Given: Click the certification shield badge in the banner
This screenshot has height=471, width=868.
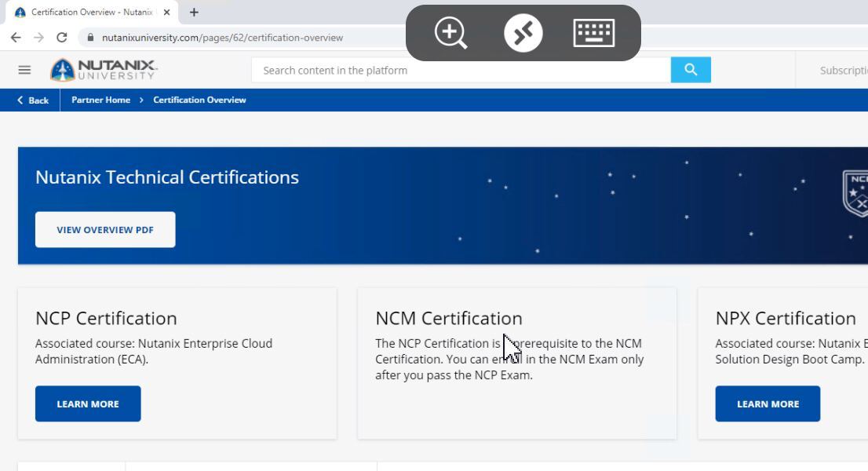Looking at the screenshot, I should (855, 193).
